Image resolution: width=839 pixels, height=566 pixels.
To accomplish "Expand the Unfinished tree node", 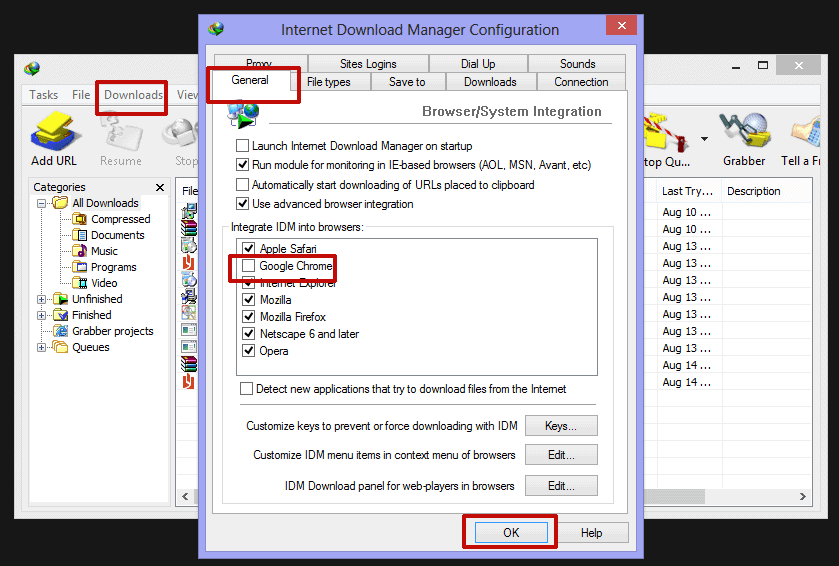I will (41, 300).
